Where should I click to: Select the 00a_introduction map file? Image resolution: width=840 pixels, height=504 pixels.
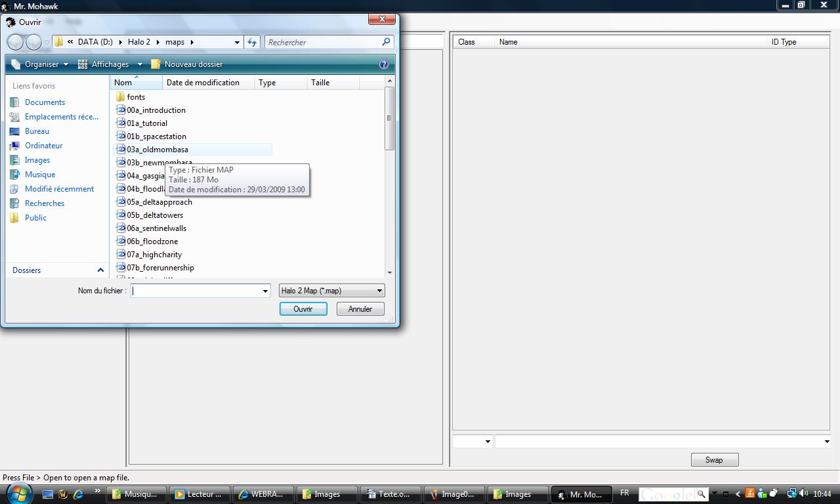click(156, 110)
